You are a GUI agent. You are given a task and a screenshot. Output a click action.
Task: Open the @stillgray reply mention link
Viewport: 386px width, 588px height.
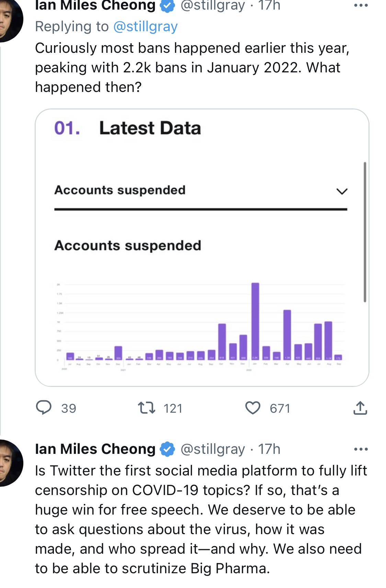pos(146,26)
